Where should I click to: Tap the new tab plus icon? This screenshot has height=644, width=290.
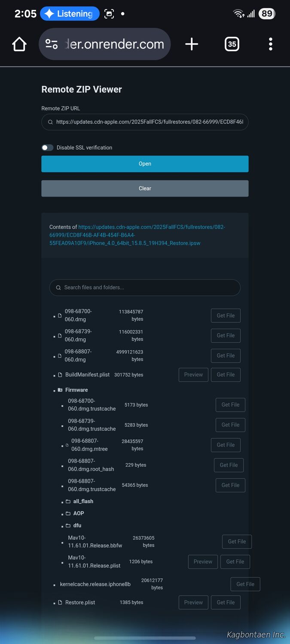192,44
